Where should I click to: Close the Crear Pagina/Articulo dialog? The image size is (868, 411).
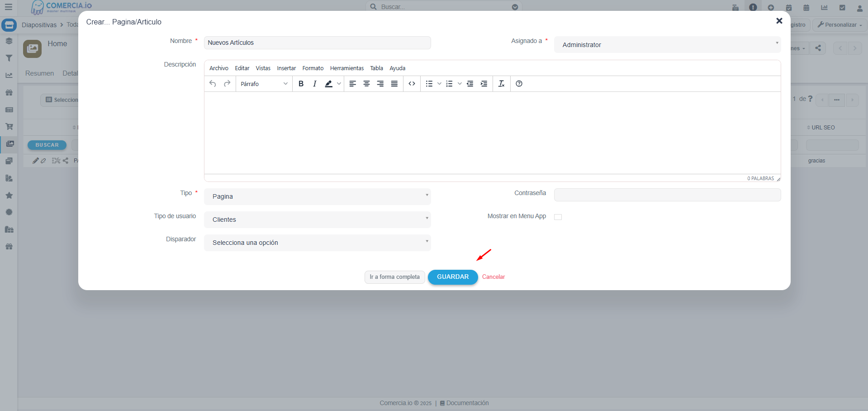pyautogui.click(x=779, y=21)
